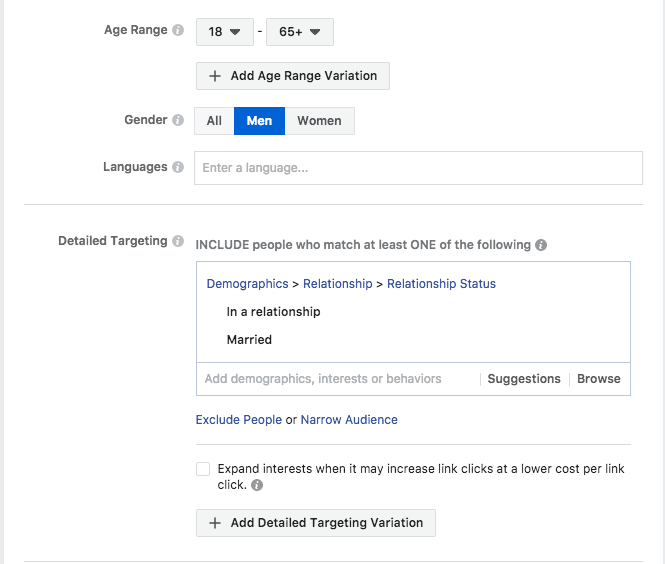
Task: Open the maximum age 65+ dropdown
Action: click(x=300, y=32)
